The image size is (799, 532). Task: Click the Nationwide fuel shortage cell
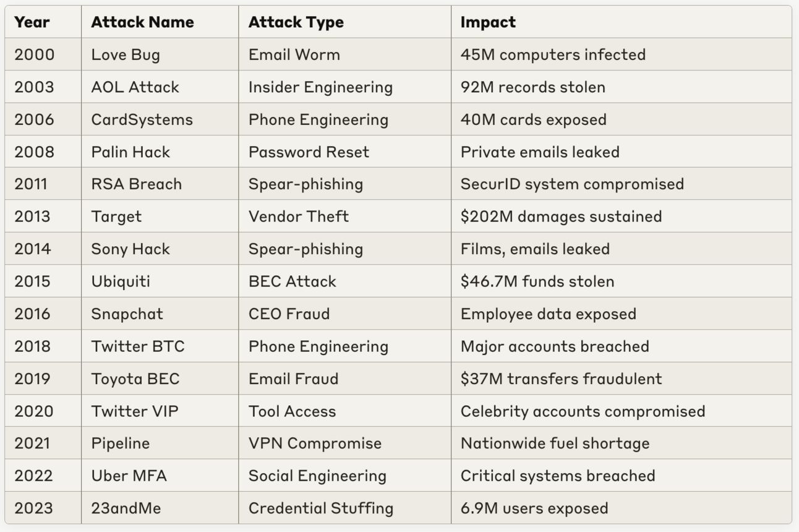click(x=621, y=444)
